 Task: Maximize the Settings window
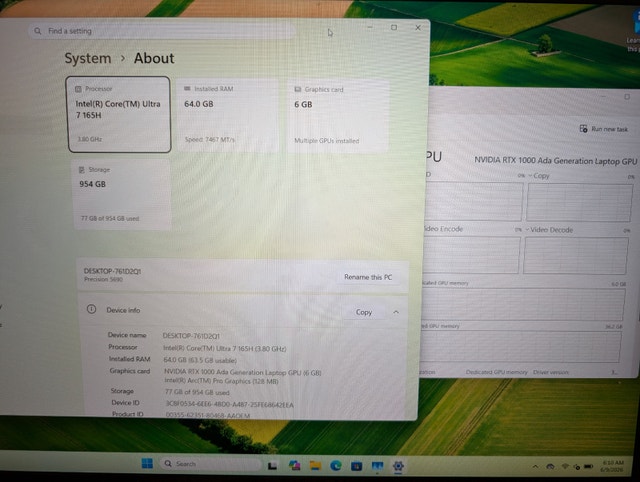pos(394,27)
